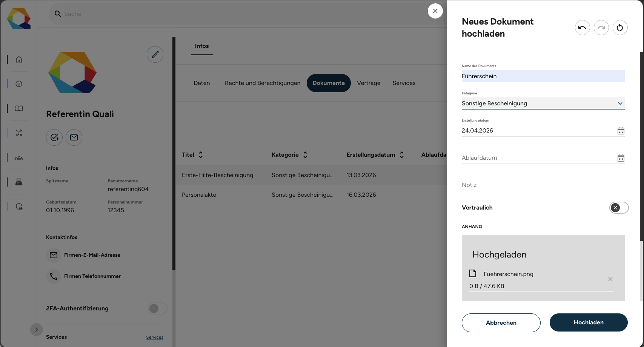Click the Hochladen button
The width and height of the screenshot is (644, 347).
point(589,322)
